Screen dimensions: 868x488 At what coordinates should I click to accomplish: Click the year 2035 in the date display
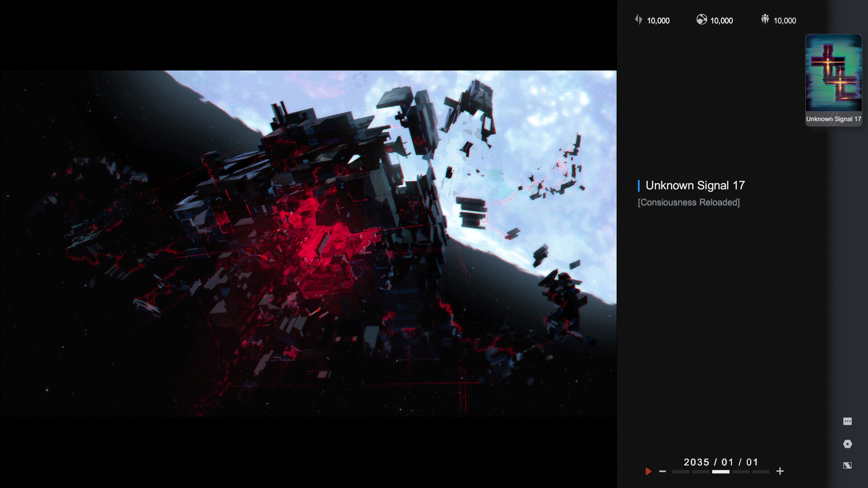[697, 462]
